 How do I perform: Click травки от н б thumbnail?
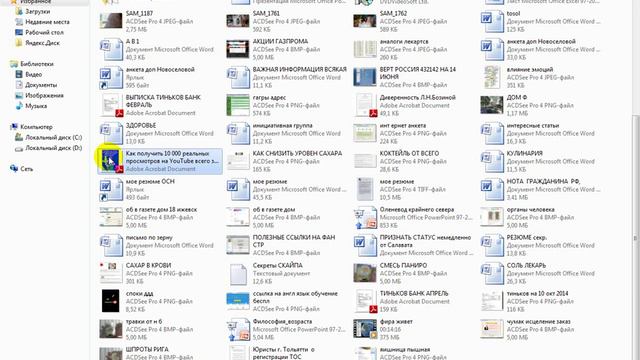pos(111,329)
